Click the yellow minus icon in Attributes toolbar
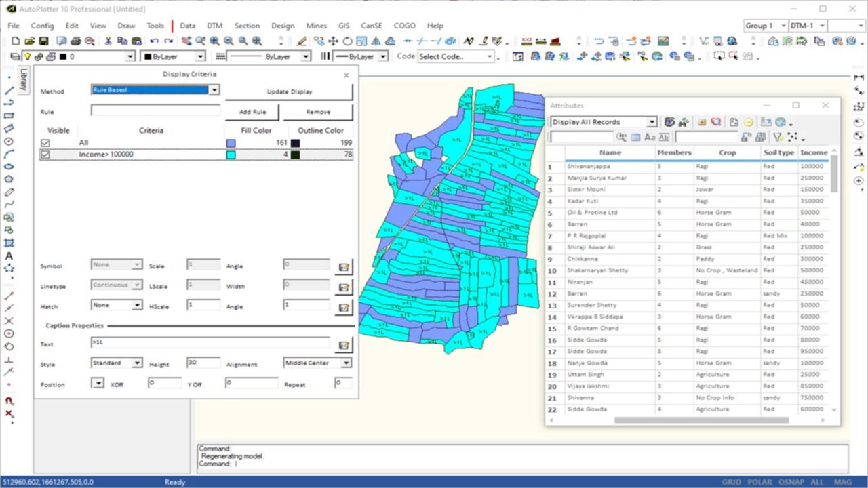The width and height of the screenshot is (868, 488). pyautogui.click(x=749, y=122)
